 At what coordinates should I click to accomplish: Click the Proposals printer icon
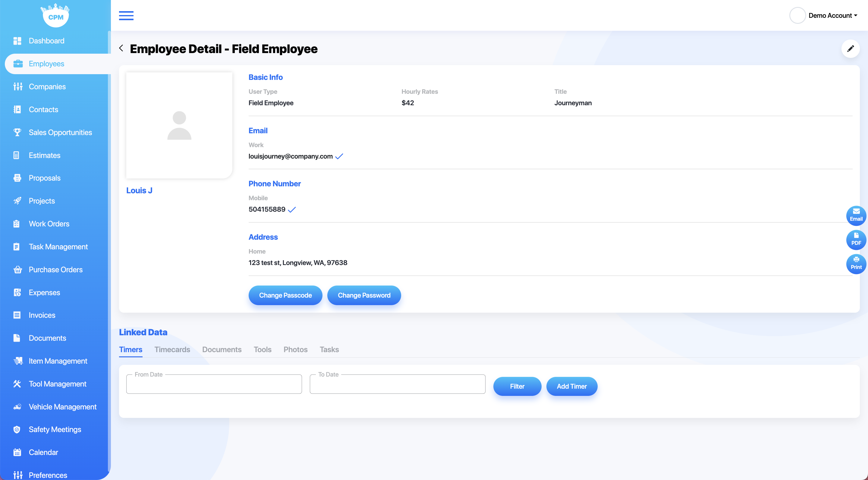(x=17, y=178)
